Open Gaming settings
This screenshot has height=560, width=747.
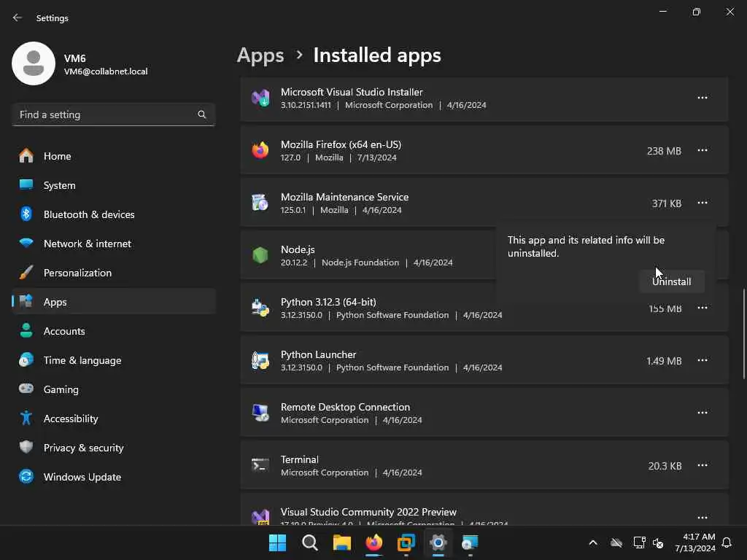pos(113,389)
